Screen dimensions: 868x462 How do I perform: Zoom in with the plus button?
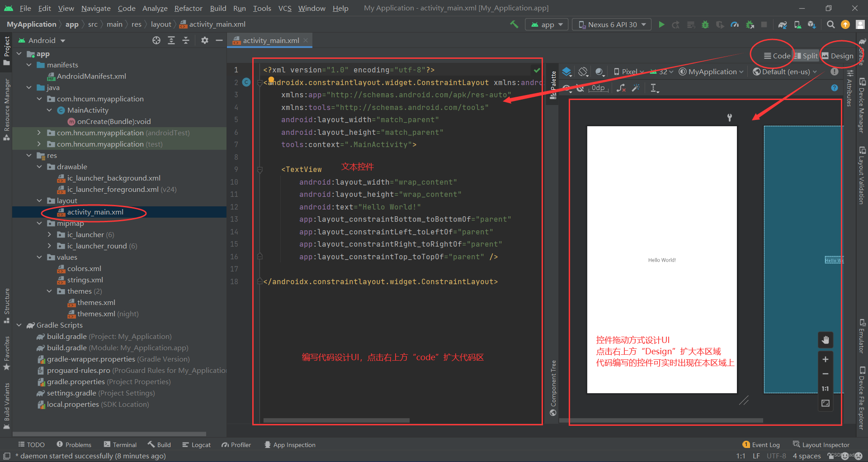[x=826, y=359]
